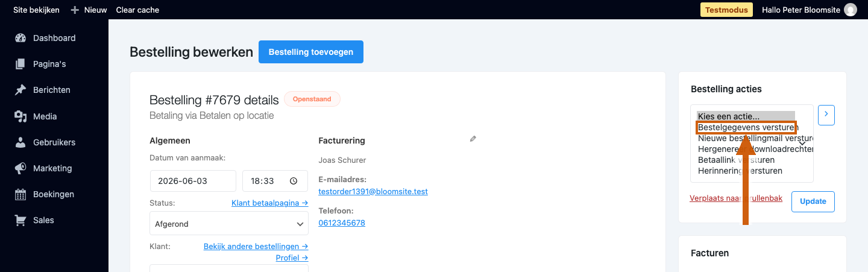Click the Testmodus badge
Viewport: 868px width, 272px height.
tap(728, 10)
